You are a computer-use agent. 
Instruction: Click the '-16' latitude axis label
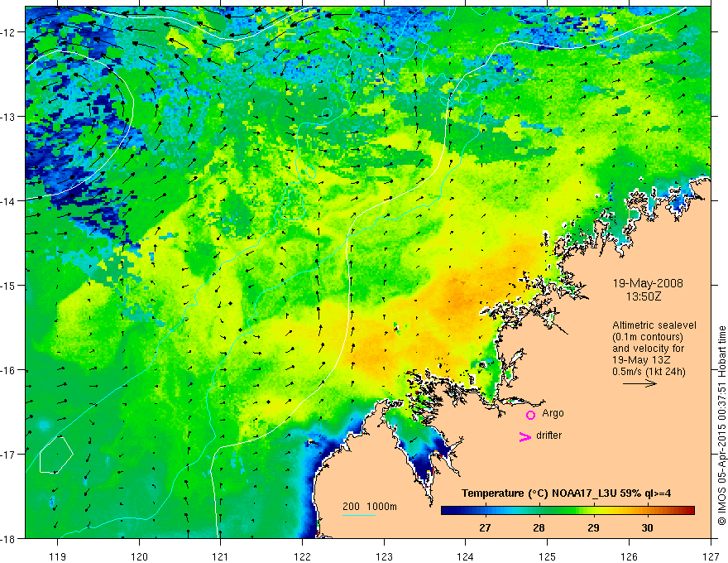[x=8, y=370]
